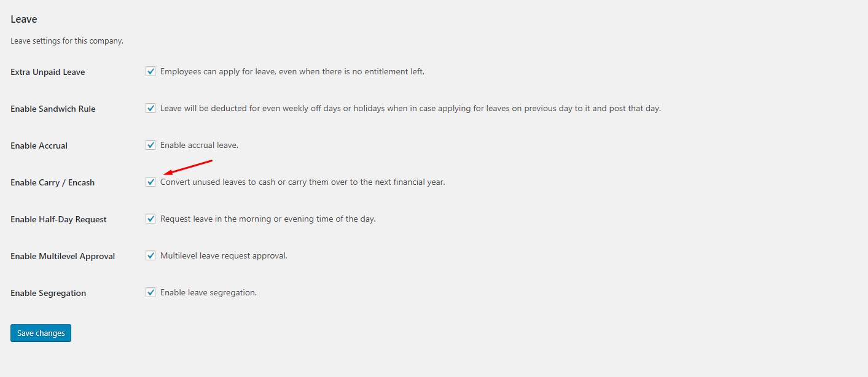Click 'Multilevel leave request approval.' description text
This screenshot has width=868, height=377.
224,255
